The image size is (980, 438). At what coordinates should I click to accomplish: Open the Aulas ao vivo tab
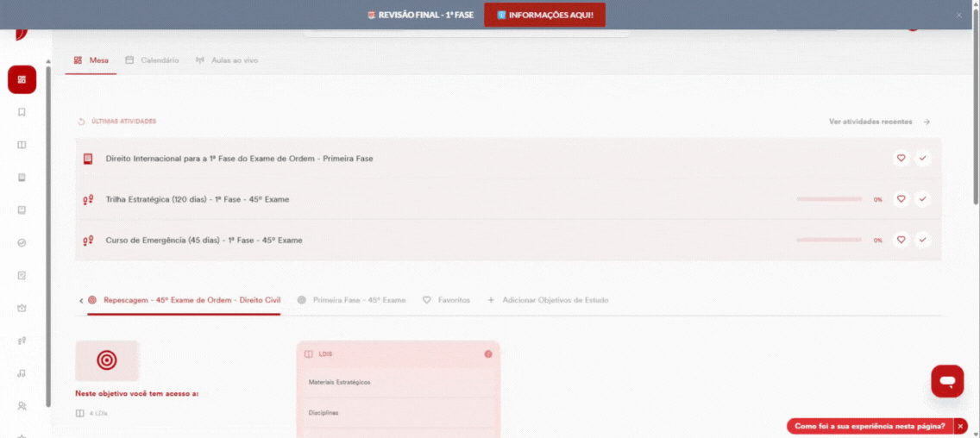tap(226, 60)
